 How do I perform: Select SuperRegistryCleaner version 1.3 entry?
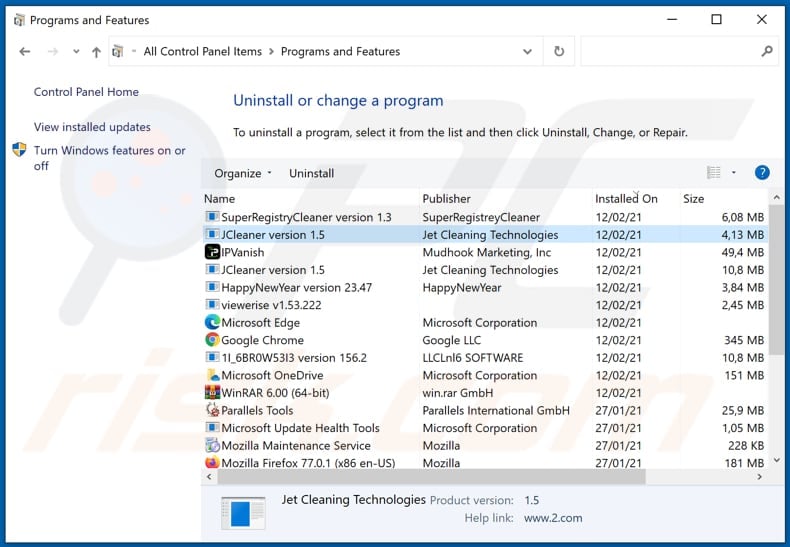[x=306, y=217]
